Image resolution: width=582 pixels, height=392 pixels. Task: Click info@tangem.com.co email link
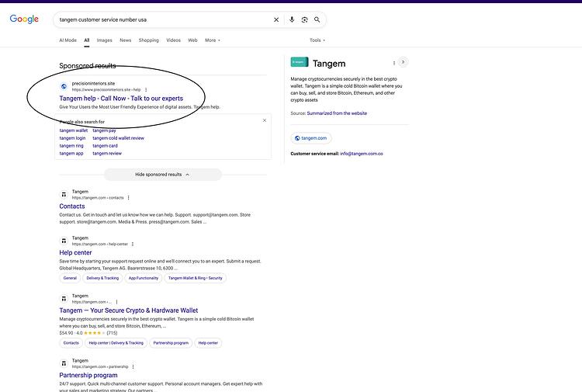click(x=362, y=154)
